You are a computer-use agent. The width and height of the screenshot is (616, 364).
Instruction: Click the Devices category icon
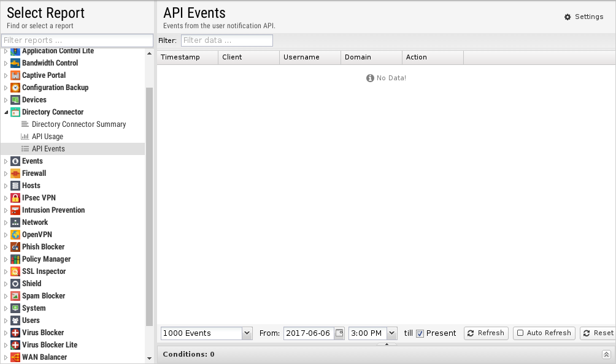(x=15, y=100)
